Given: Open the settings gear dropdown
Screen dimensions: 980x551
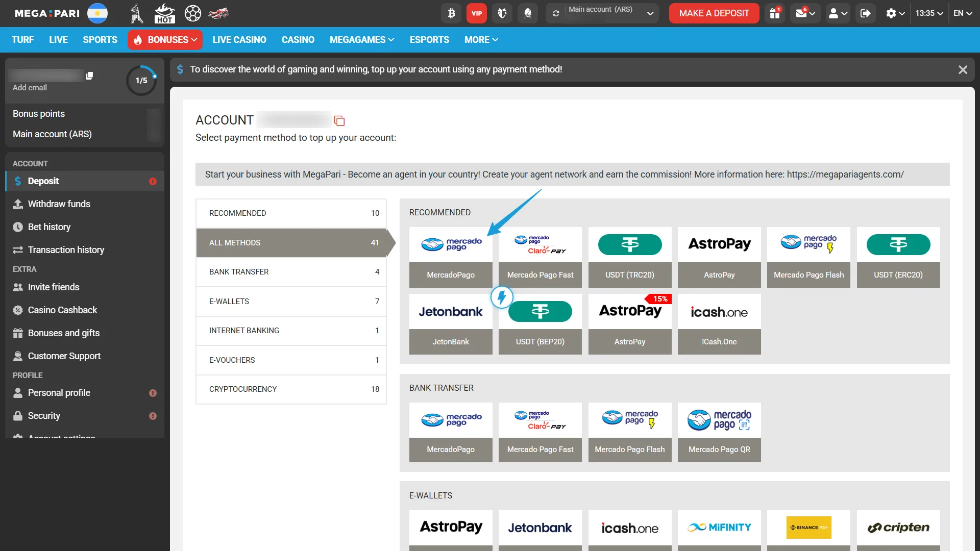Looking at the screenshot, I should pos(895,13).
